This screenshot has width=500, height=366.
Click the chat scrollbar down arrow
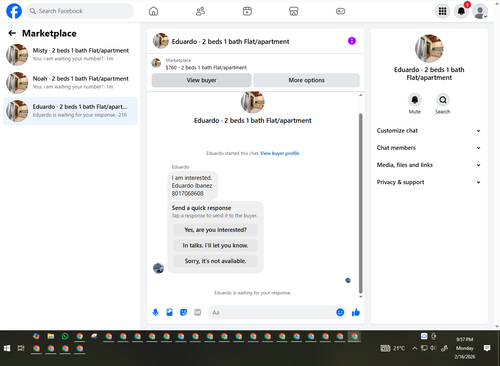point(360,297)
